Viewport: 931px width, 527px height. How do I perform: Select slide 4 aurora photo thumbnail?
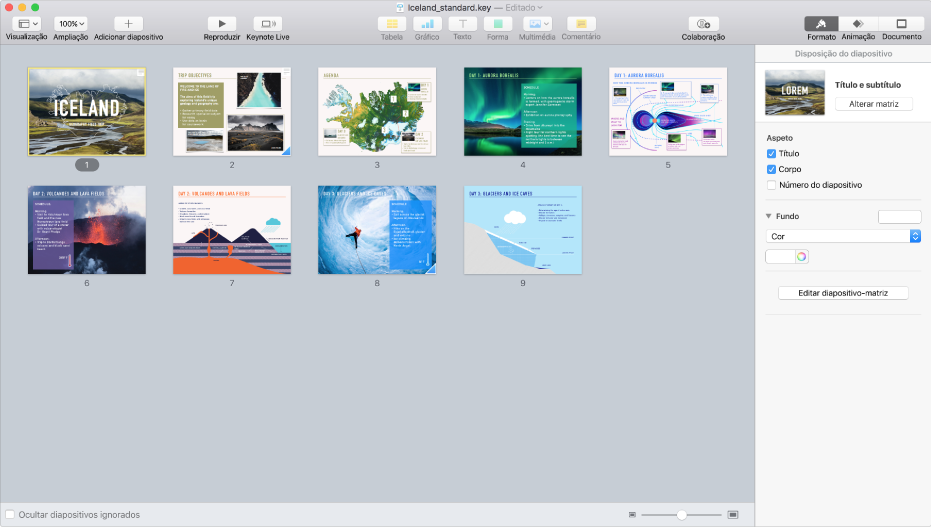pos(522,112)
